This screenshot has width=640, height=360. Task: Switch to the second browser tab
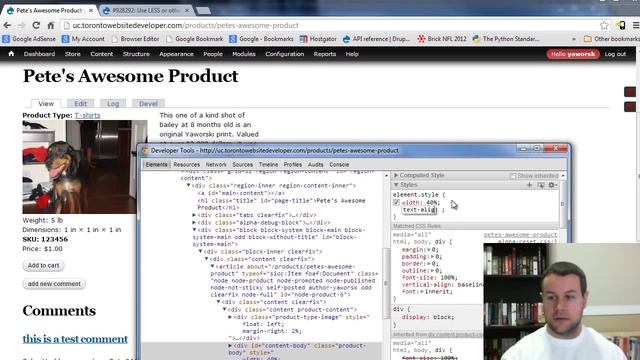[146, 10]
